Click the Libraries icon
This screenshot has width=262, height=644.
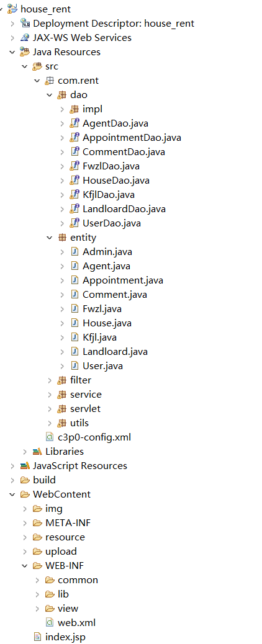coord(37,452)
